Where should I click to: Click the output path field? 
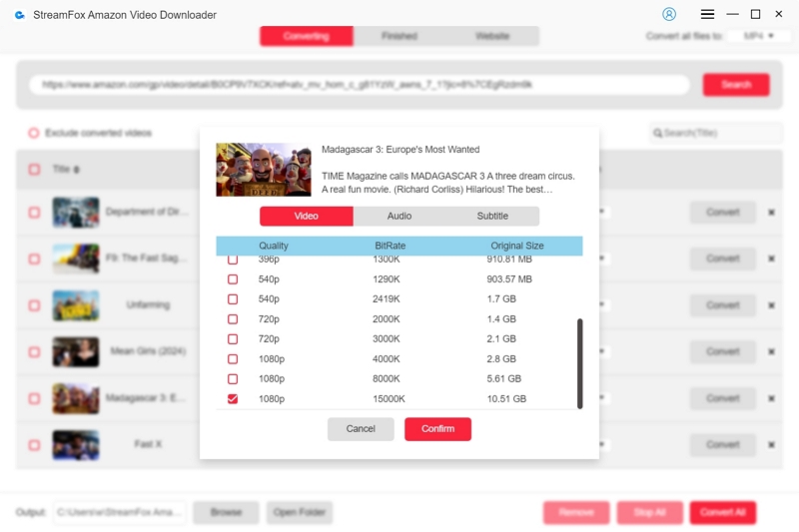coord(119,512)
